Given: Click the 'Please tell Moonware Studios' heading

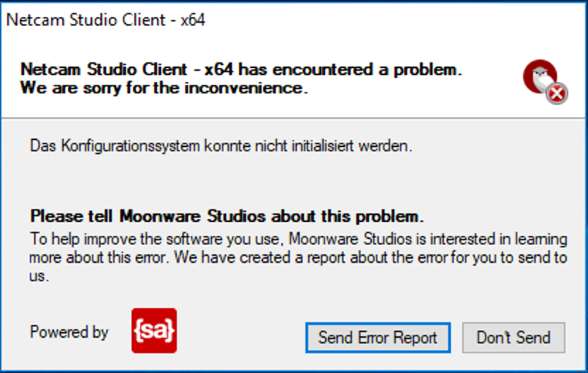Looking at the screenshot, I should pos(226,216).
